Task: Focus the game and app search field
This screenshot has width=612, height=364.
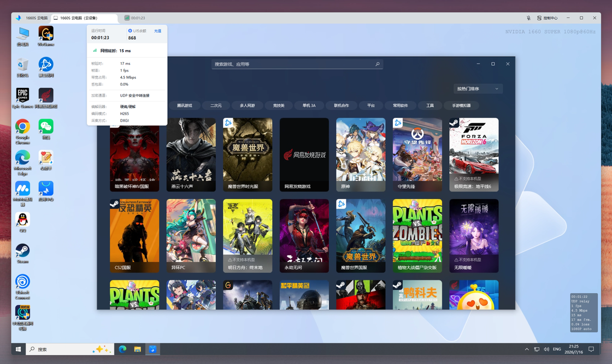Action: click(x=297, y=64)
